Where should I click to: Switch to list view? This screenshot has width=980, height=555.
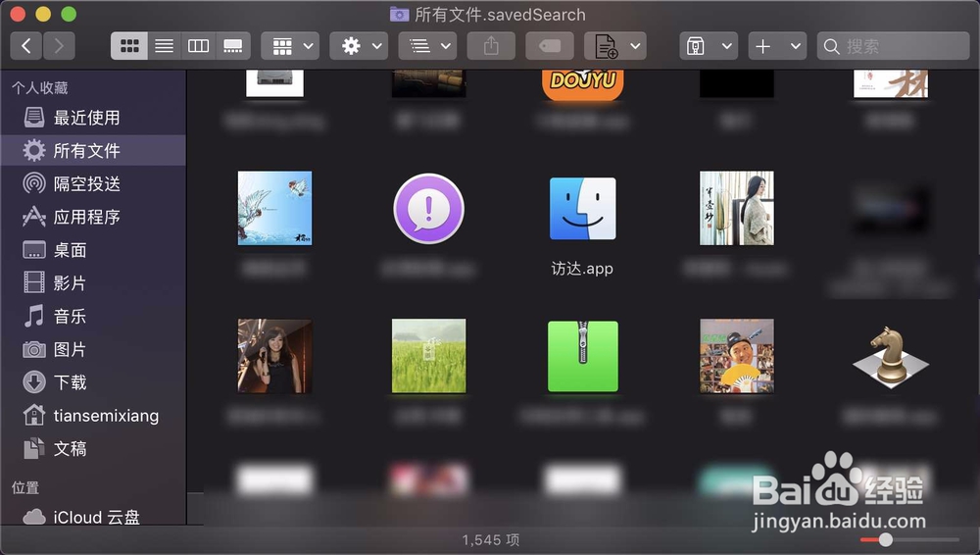[165, 46]
